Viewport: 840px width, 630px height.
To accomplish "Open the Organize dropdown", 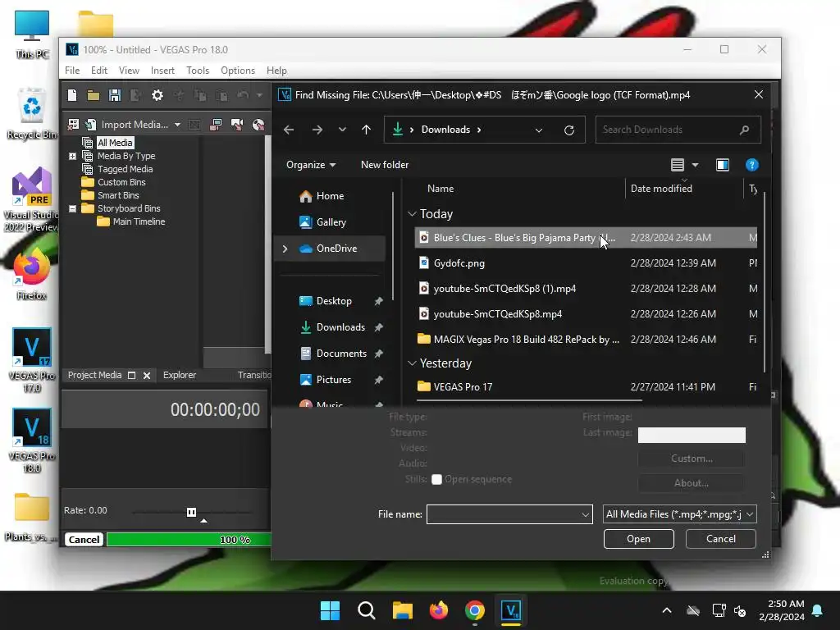I will [x=311, y=165].
